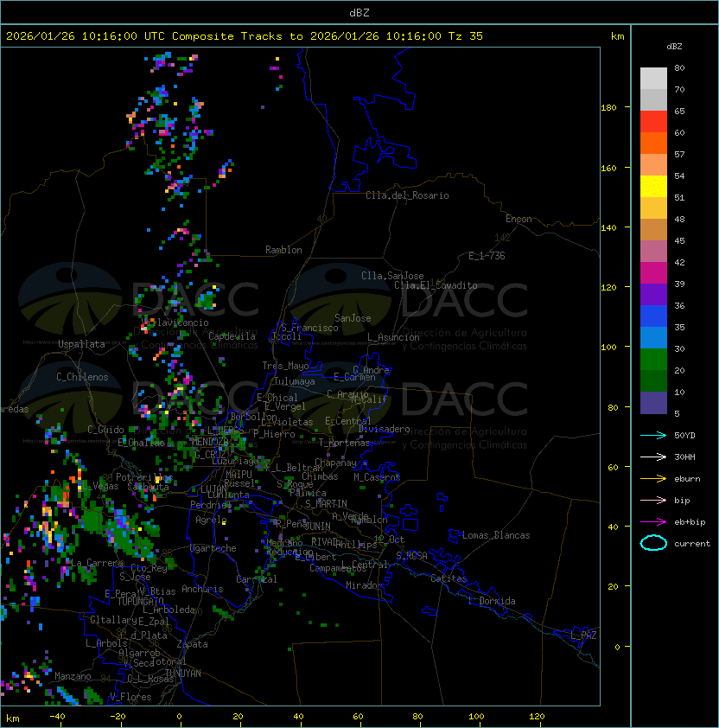
Task: Pick the bright green swatch in dBZ legend
Action: point(653,360)
